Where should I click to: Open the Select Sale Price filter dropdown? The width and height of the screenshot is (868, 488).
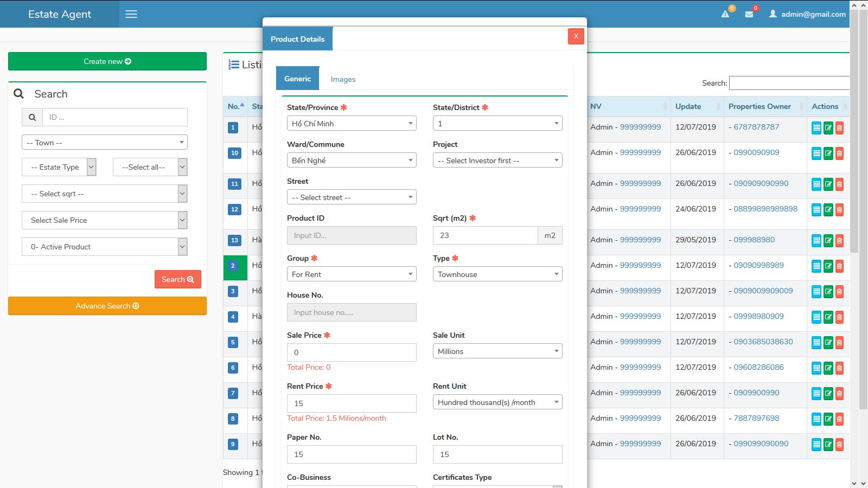105,220
